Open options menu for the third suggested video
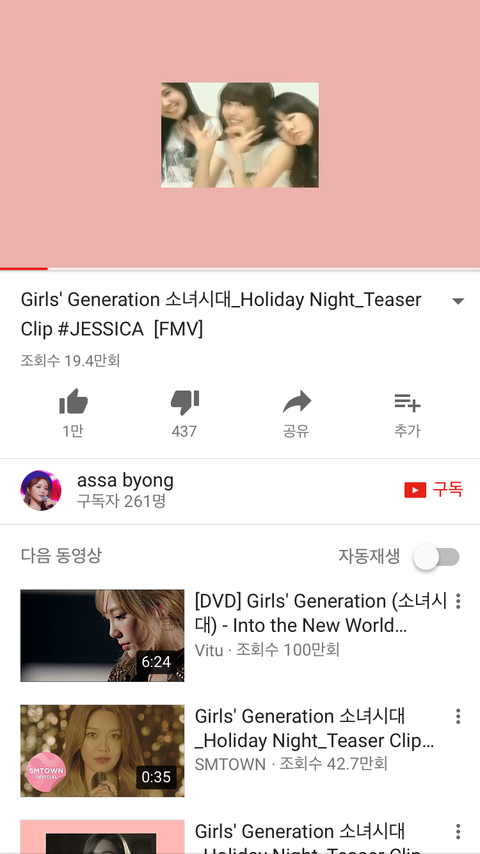Viewport: 480px width, 854px height. pos(458,831)
